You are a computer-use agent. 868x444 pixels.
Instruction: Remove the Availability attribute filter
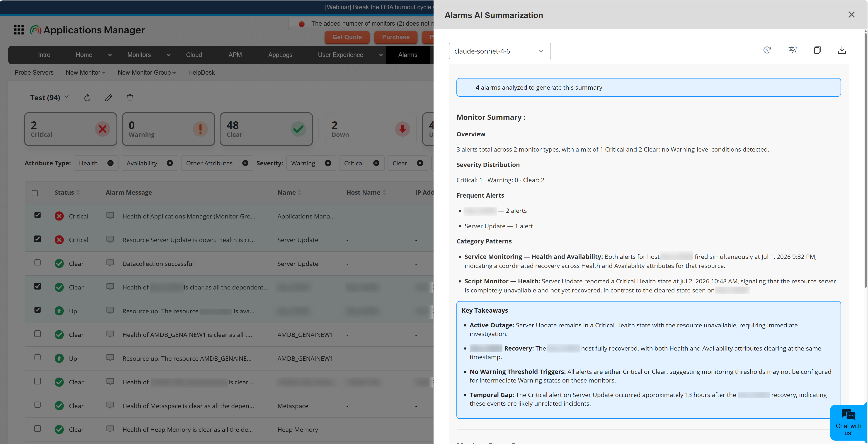[170, 163]
